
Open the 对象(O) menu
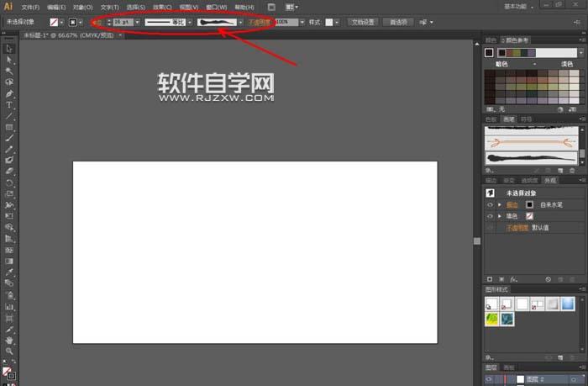pyautogui.click(x=83, y=7)
